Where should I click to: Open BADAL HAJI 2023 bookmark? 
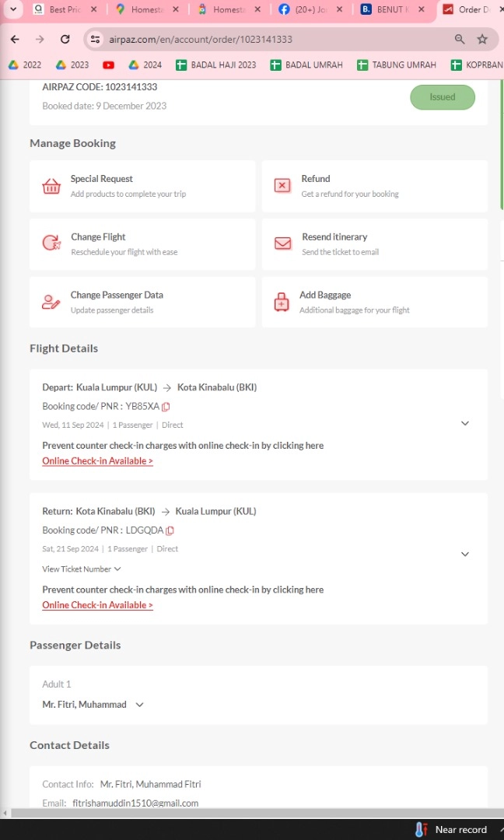216,65
